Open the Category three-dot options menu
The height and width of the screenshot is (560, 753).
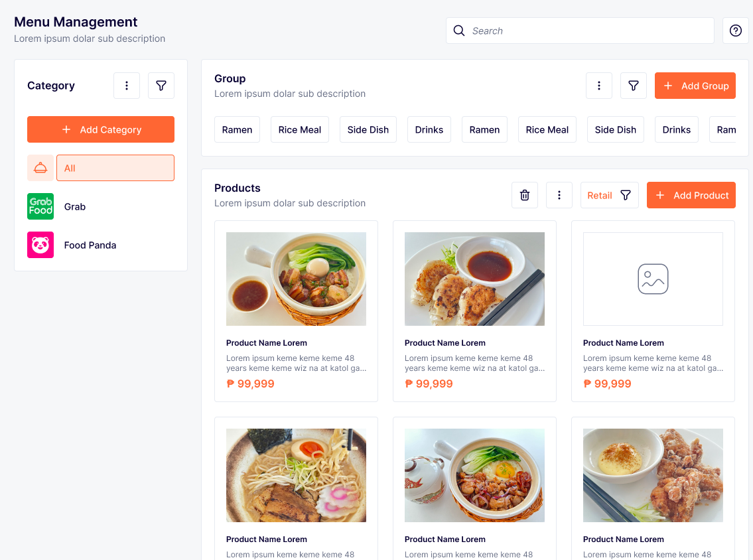(127, 86)
